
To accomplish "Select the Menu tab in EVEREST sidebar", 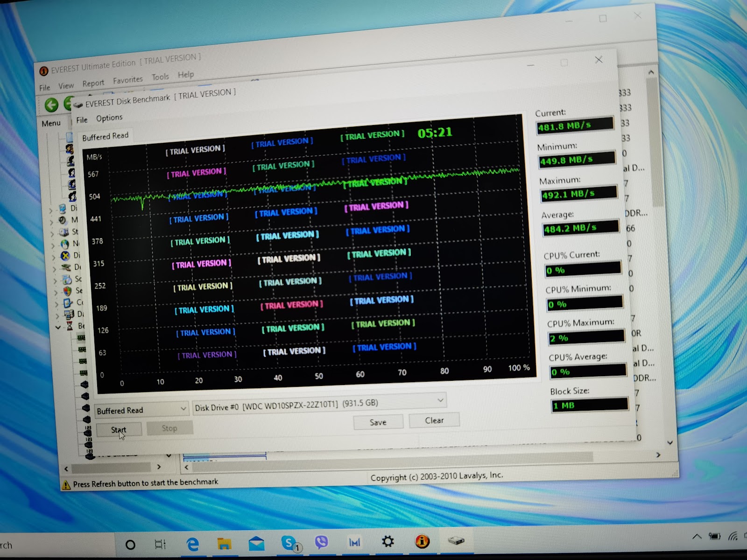I will click(51, 123).
